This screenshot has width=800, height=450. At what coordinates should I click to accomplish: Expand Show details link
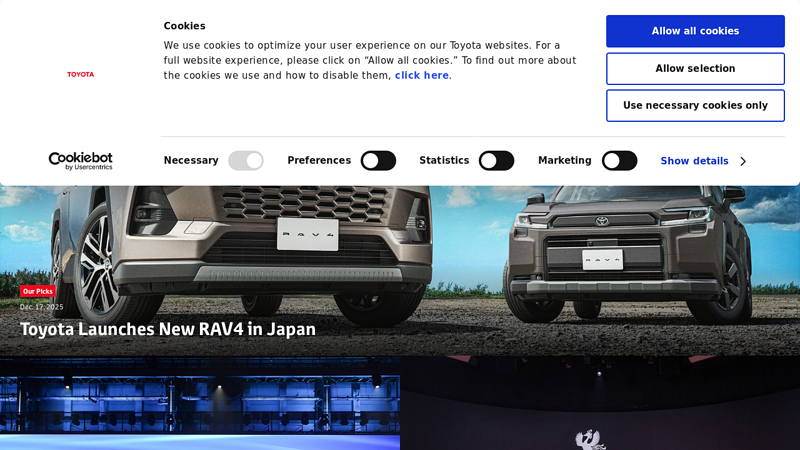pos(694,161)
